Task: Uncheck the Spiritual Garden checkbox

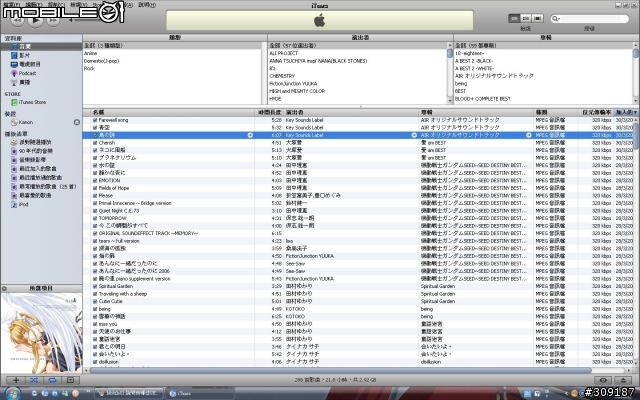Action: coord(95,286)
